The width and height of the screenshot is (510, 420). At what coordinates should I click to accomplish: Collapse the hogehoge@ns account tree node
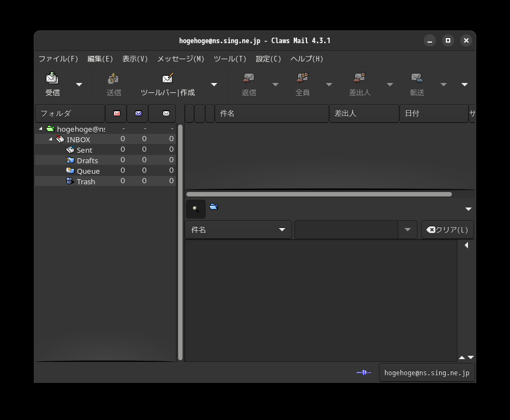pos(40,129)
